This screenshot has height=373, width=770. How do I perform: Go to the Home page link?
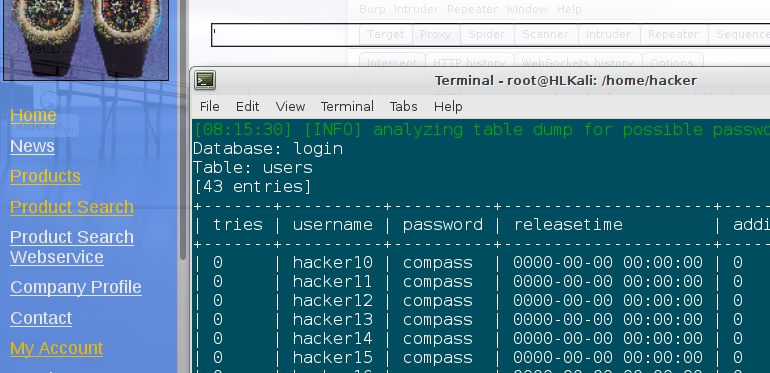tap(33, 115)
